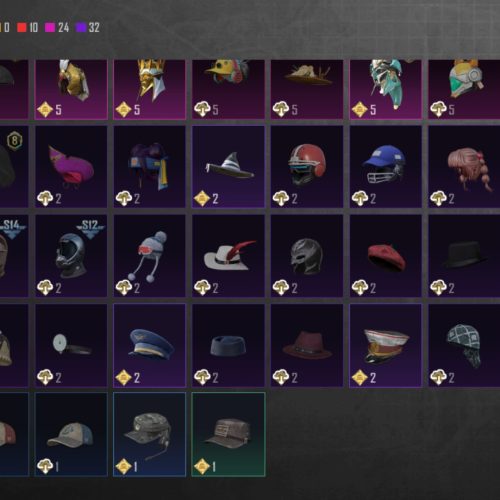Select the white and red officer cap
This screenshot has width=500, height=500.
386,345
